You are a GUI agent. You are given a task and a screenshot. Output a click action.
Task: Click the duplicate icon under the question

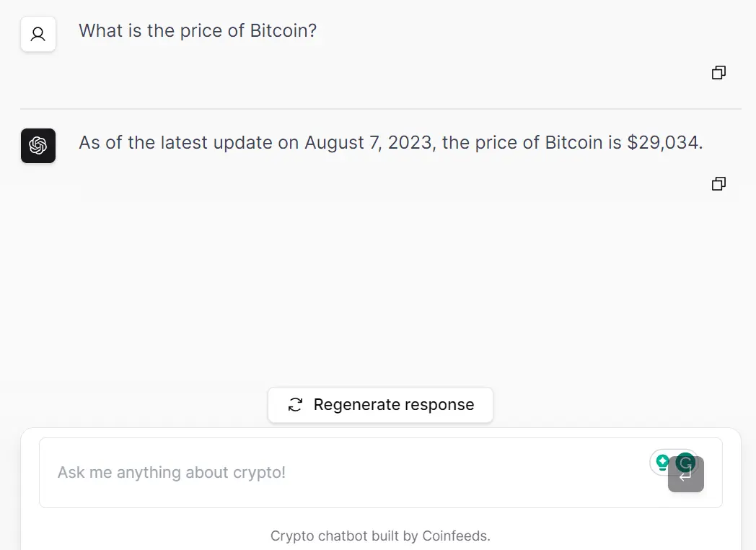718,72
